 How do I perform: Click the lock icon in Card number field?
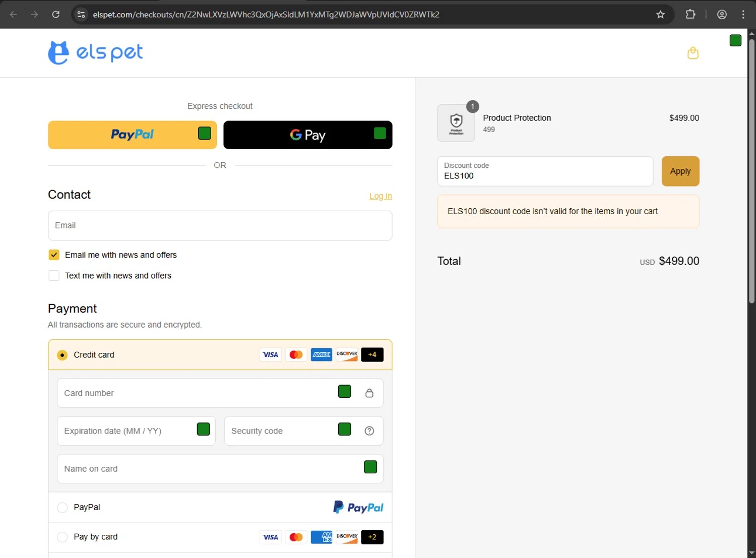coord(369,393)
